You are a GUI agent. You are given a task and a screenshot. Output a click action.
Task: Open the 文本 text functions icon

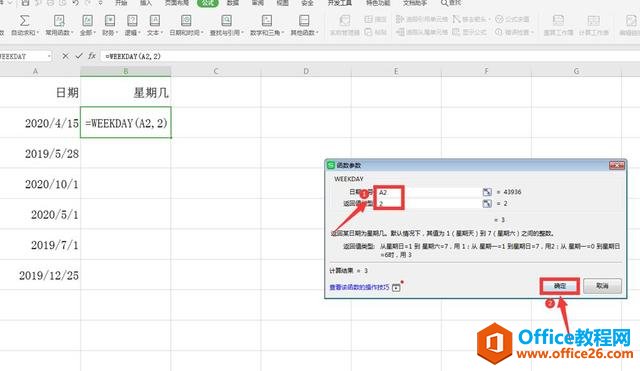154,20
